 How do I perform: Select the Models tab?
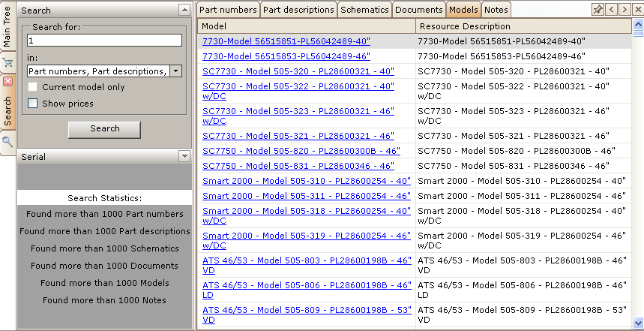[464, 10]
